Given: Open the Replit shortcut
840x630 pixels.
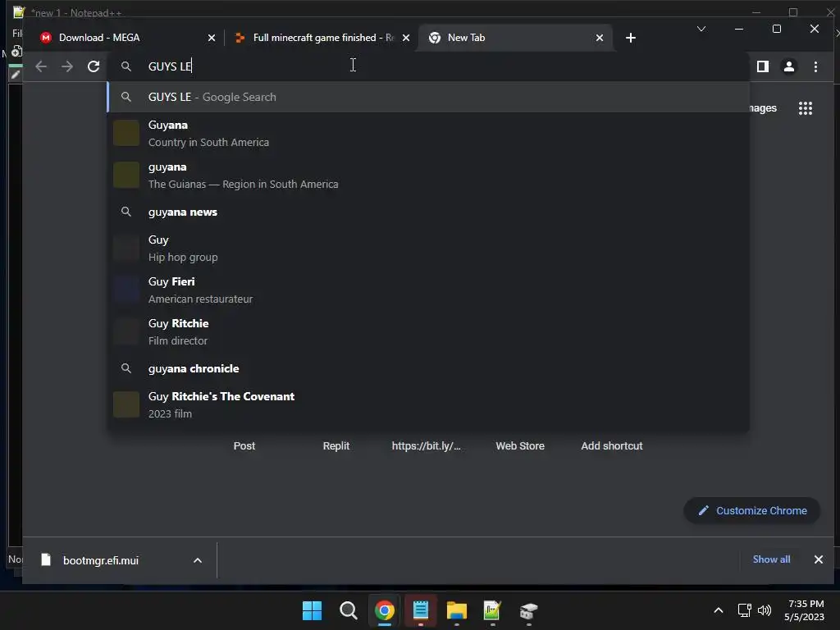Looking at the screenshot, I should (336, 445).
